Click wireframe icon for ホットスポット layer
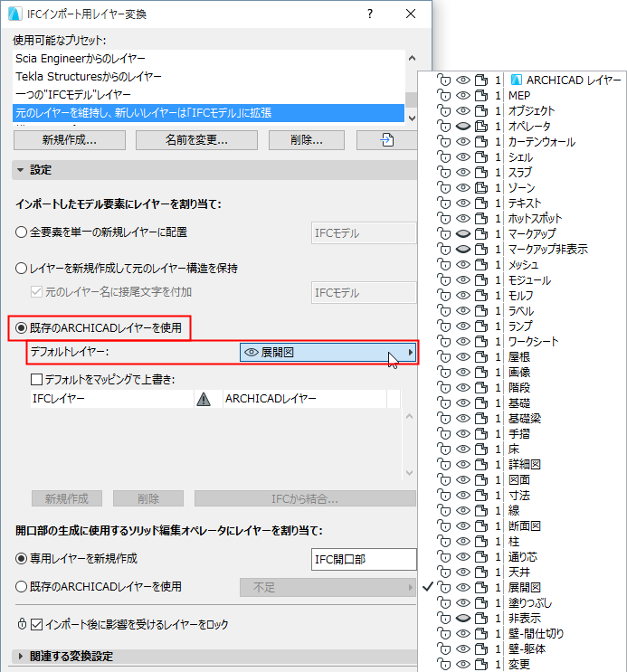The height and width of the screenshot is (672, 627). tap(481, 219)
